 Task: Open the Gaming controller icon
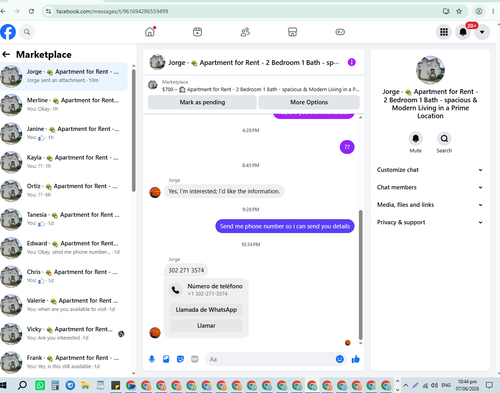(340, 32)
